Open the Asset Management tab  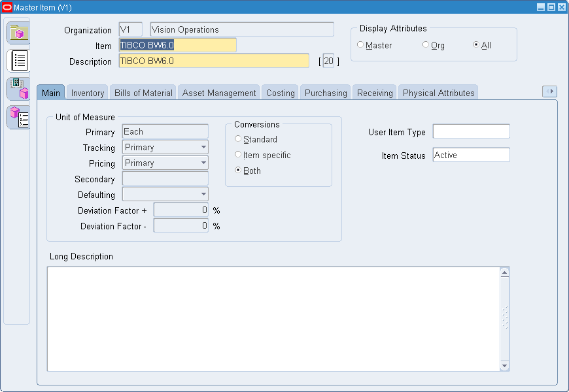pyautogui.click(x=219, y=93)
